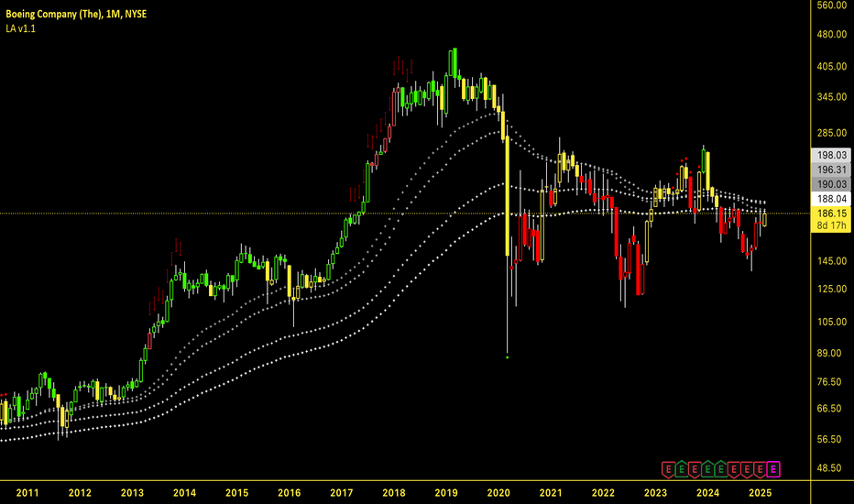854x504 pixels.
Task: Click the 48.50 price axis value
Action: 829,468
